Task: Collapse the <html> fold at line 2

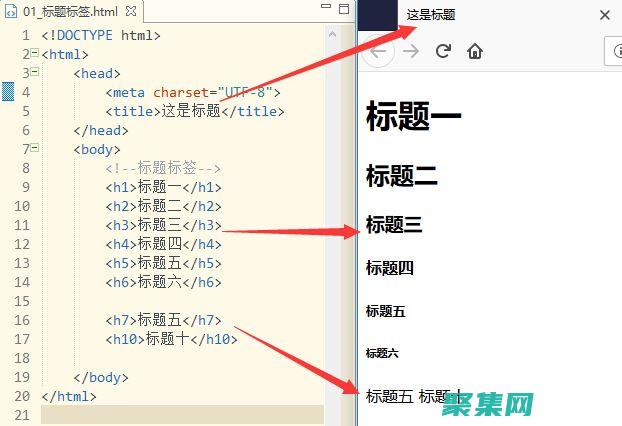Action: pyautogui.click(x=36, y=54)
